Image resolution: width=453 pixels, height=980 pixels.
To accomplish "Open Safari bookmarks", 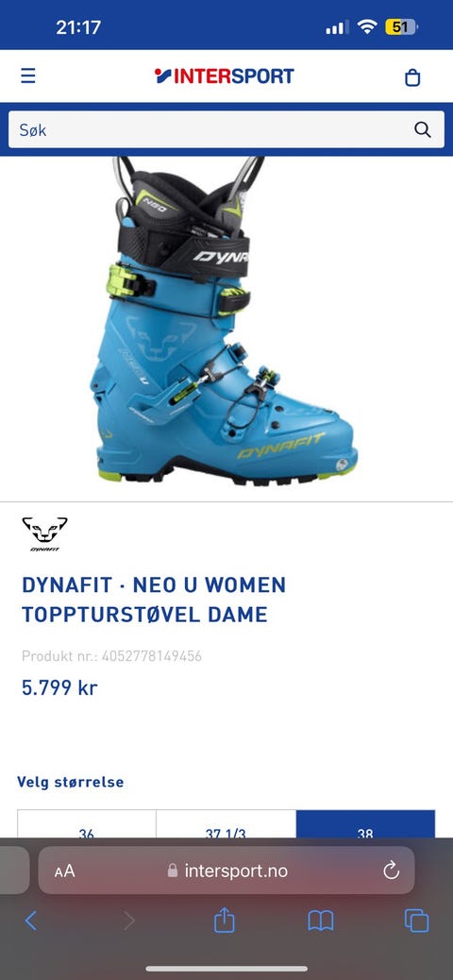I will click(x=321, y=921).
